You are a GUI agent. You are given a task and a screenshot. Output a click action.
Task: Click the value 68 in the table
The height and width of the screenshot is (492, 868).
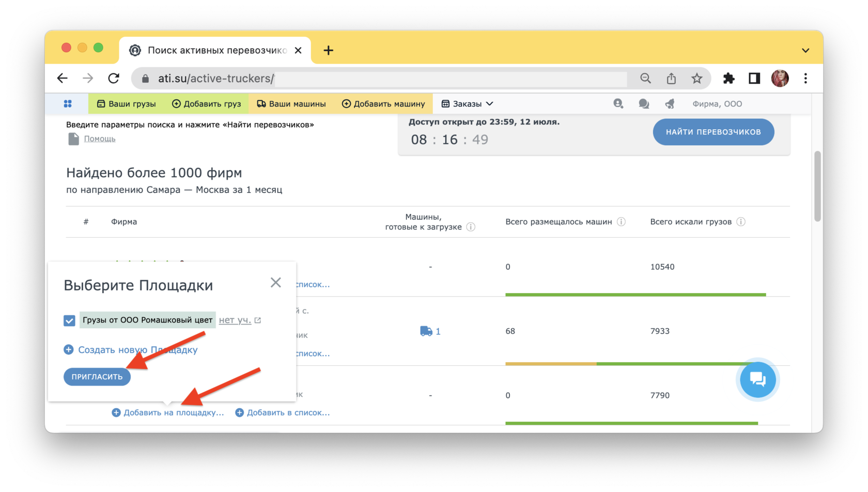[510, 331]
